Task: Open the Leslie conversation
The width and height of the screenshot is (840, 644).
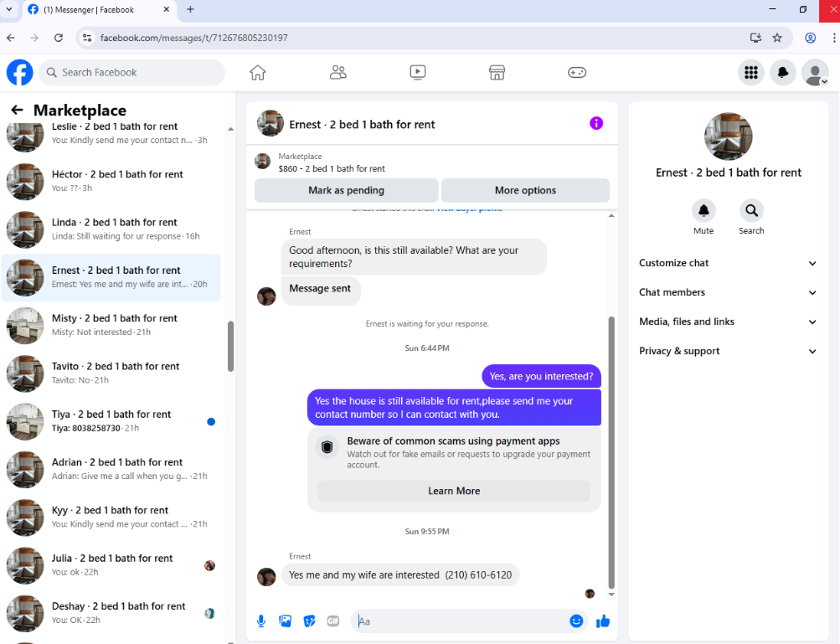Action: [111, 133]
